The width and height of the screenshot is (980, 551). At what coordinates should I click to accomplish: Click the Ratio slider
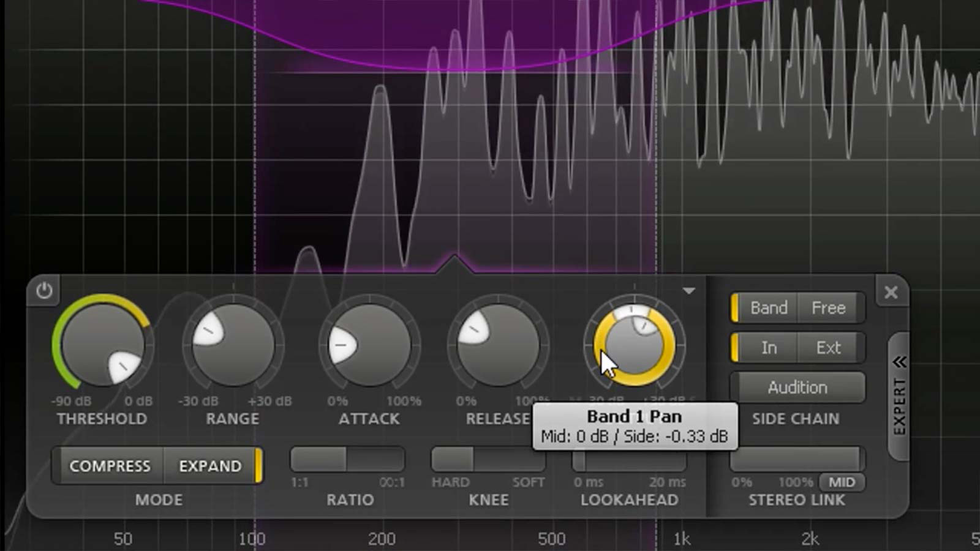tap(347, 459)
